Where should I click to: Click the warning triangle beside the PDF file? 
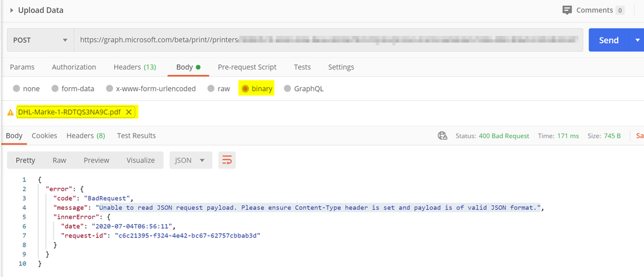pos(11,112)
